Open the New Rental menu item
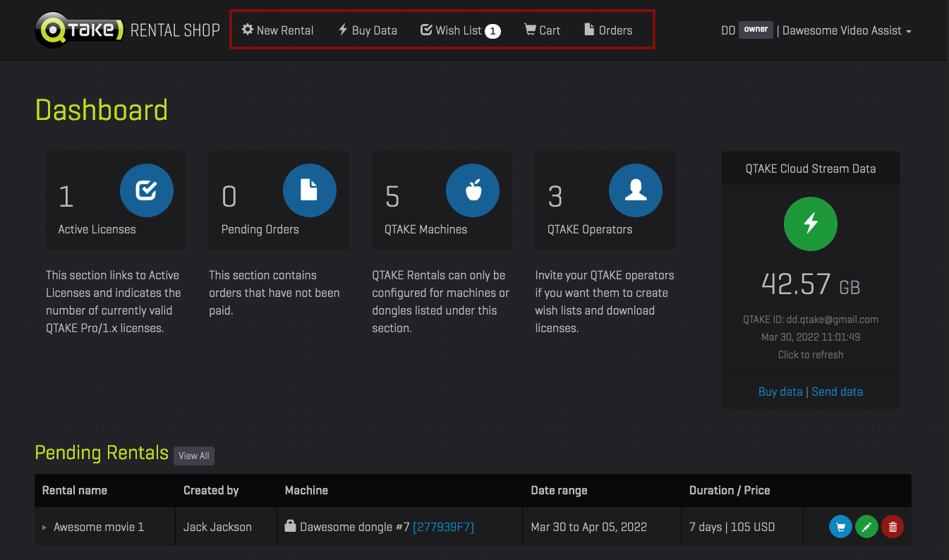The width and height of the screenshot is (949, 560). pos(277,30)
